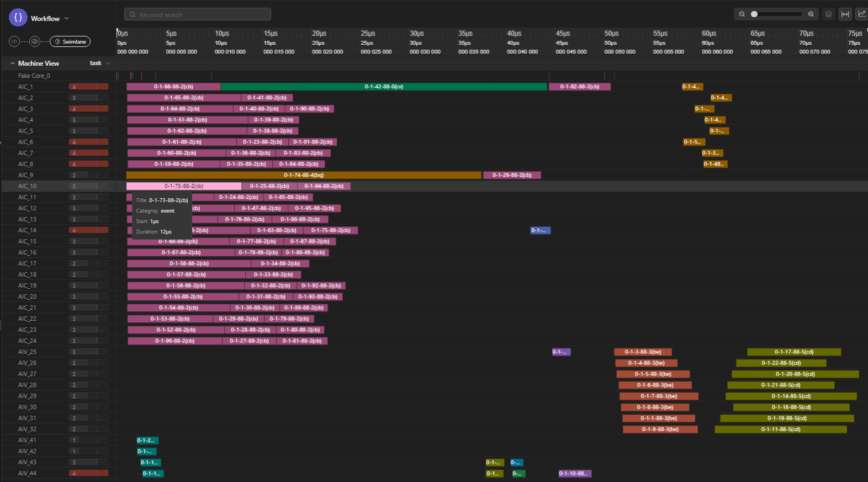Click the zoom out magnifier icon
This screenshot has height=482, width=868.
(742, 14)
